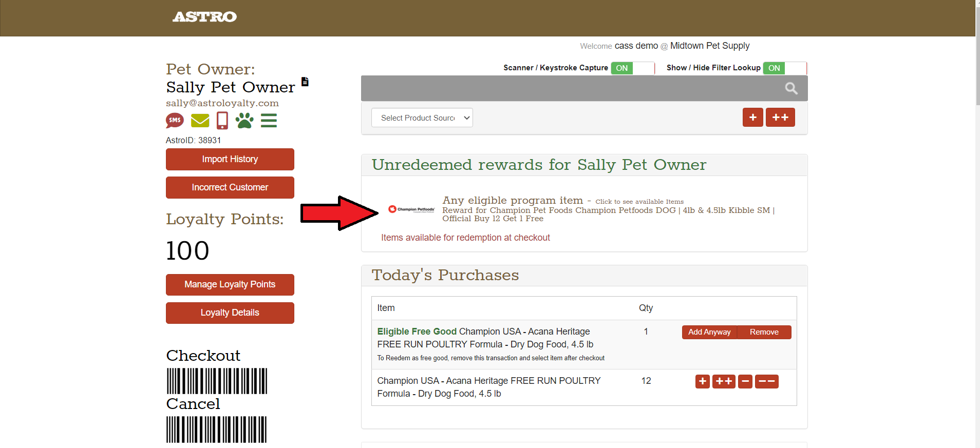Click the sally@astroloyalty.com email address
Image resolution: width=980 pixels, height=448 pixels.
pyautogui.click(x=222, y=103)
